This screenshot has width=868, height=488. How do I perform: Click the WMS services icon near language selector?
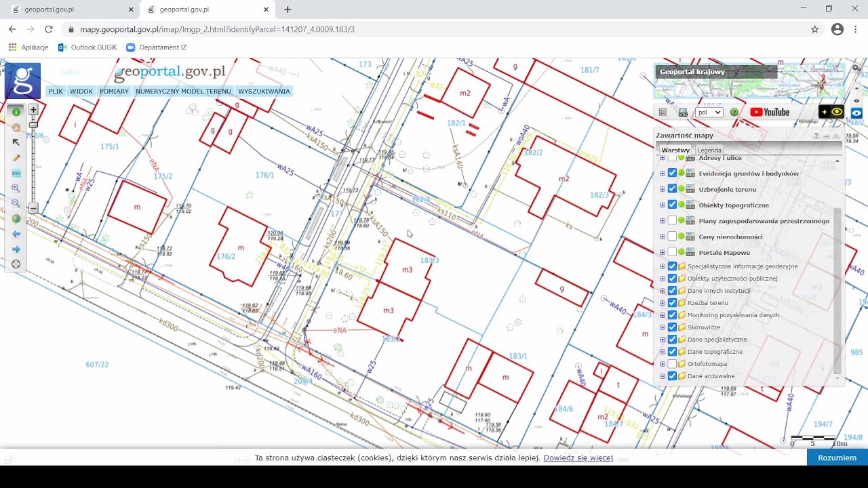point(683,113)
